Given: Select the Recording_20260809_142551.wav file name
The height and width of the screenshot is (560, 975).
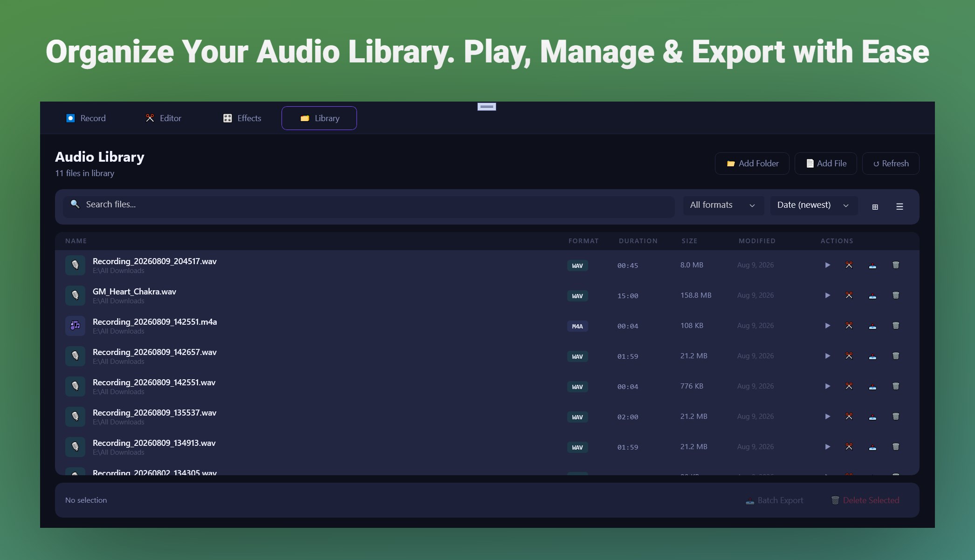Looking at the screenshot, I should (154, 382).
